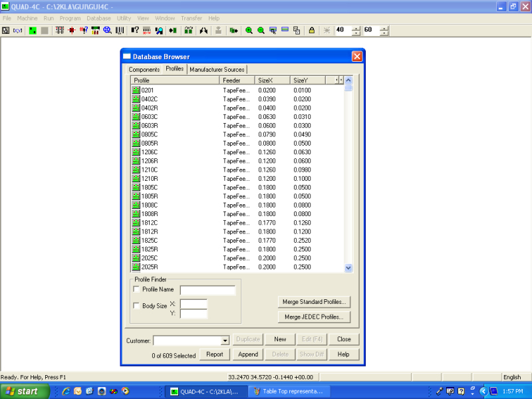Screen dimensions: 532x399
Task: Click the zoom window toolbar icon
Action: [273, 31]
